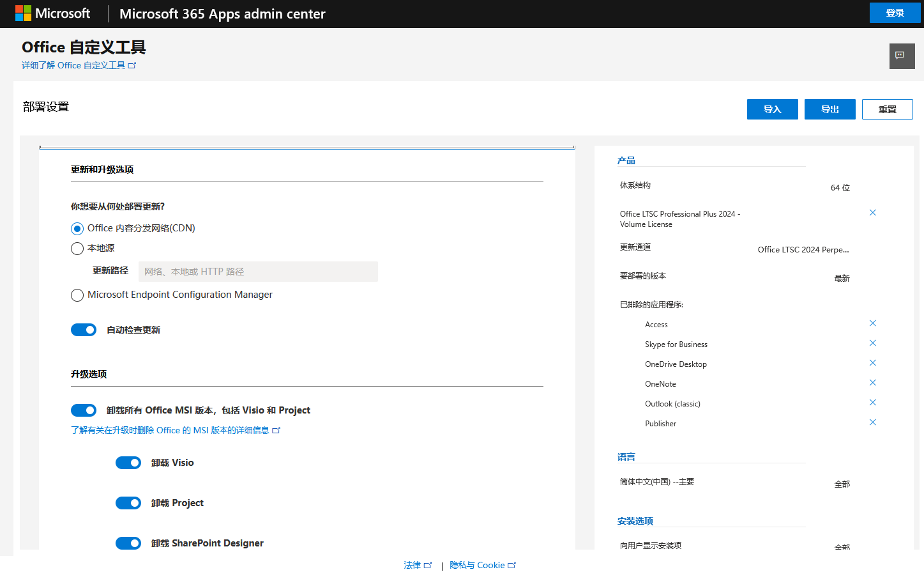Remove OneNote from excluded apps
The image size is (924, 572).
873,383
